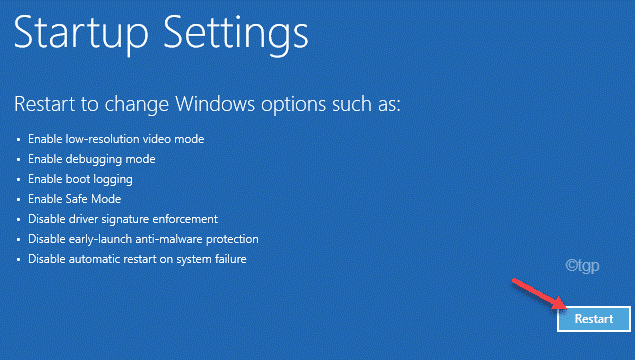
Task: Click the Startup Settings heading
Action: [x=161, y=34]
